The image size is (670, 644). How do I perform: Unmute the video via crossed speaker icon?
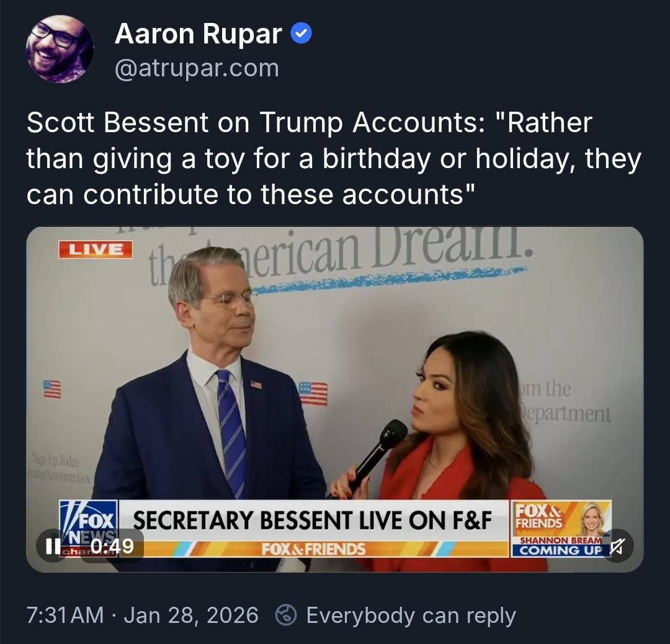point(617,546)
